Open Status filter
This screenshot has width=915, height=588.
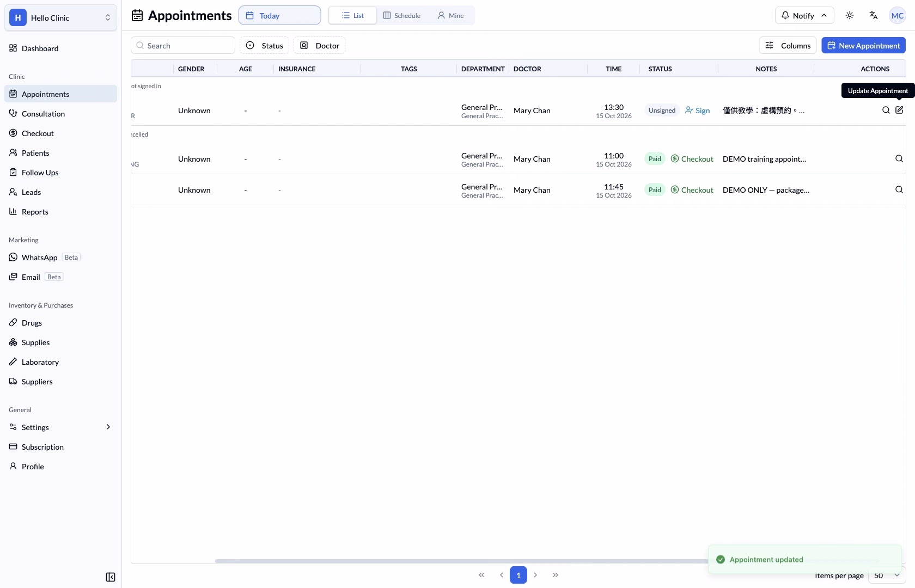[264, 45]
